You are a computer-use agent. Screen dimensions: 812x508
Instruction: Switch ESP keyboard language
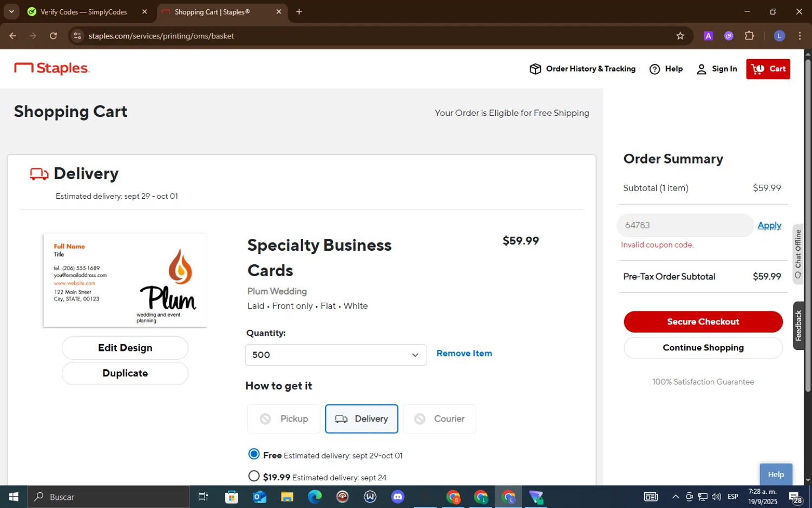pos(733,497)
